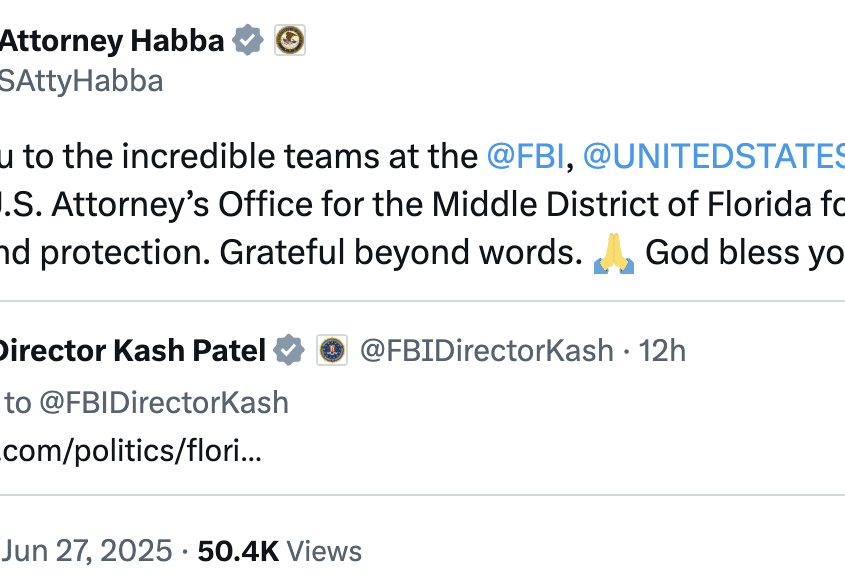Click the @FBIDirectorKash handle beside 12h

pyautogui.click(x=487, y=350)
